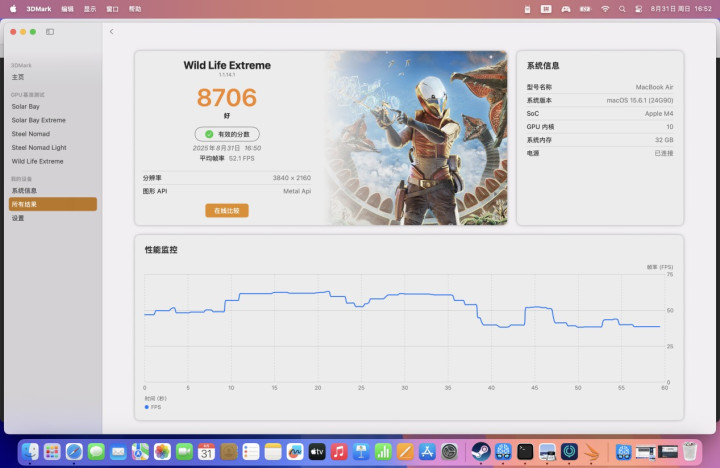Image resolution: width=720 pixels, height=468 pixels.
Task: Select 所有结果 in the sidebar
Action: (53, 204)
